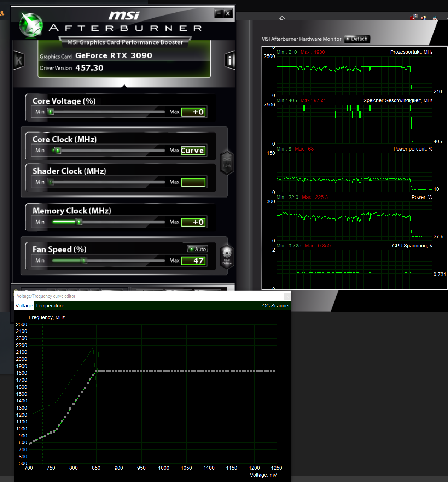The height and width of the screenshot is (482, 448).
Task: Open the info panel via i button
Action: pos(230,60)
